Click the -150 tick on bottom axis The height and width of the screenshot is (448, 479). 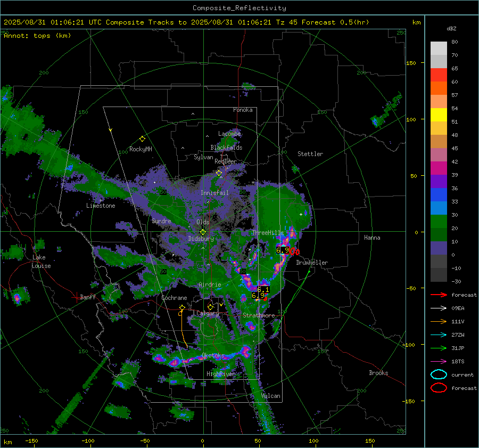click(x=31, y=441)
